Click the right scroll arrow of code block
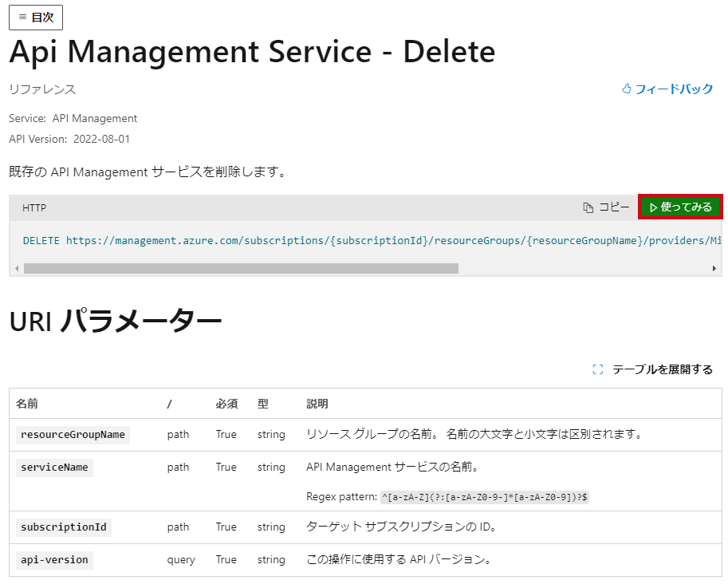 pos(714,269)
